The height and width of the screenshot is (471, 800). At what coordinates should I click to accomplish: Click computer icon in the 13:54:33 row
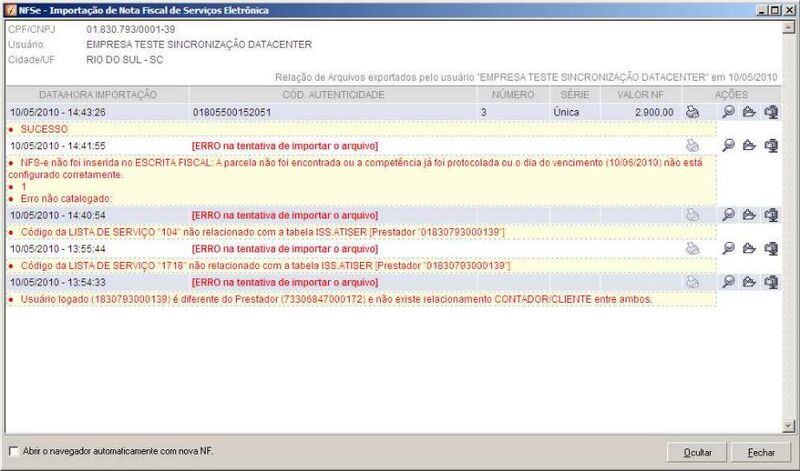click(771, 282)
